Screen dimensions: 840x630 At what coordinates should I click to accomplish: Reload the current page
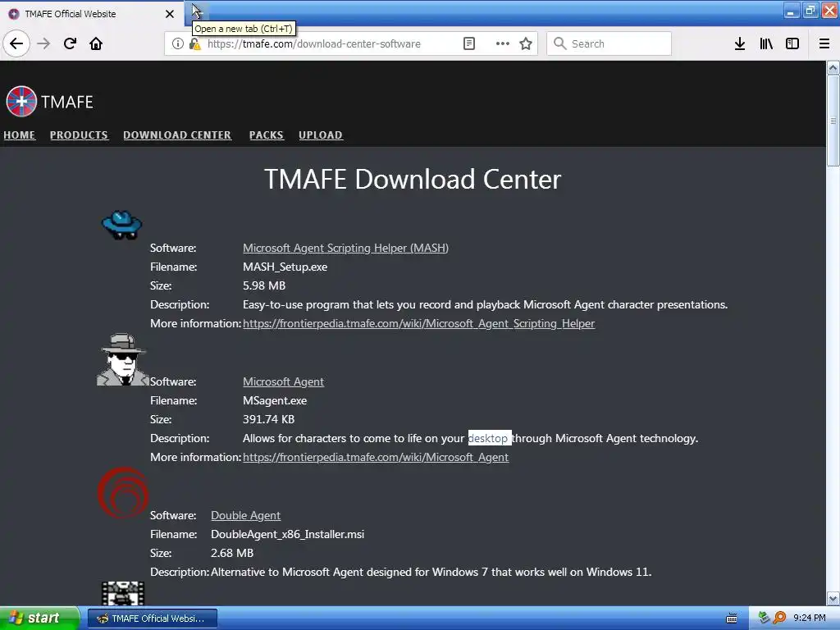click(70, 43)
